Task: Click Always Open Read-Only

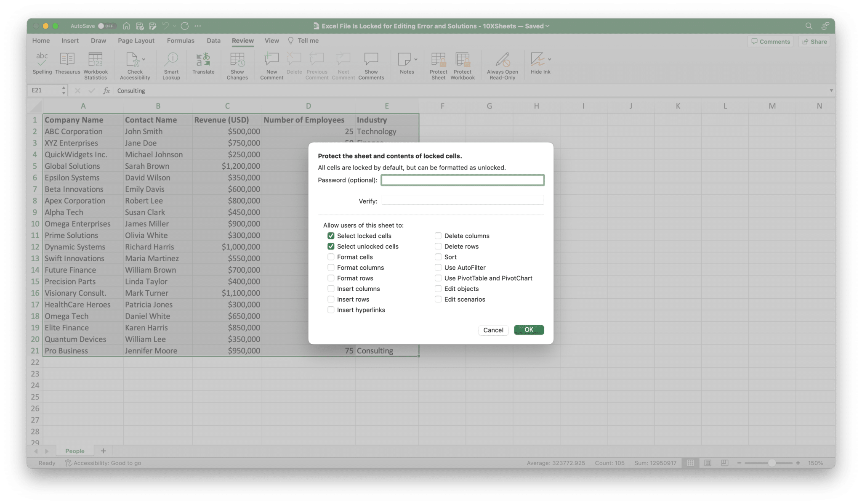Action: click(x=503, y=66)
